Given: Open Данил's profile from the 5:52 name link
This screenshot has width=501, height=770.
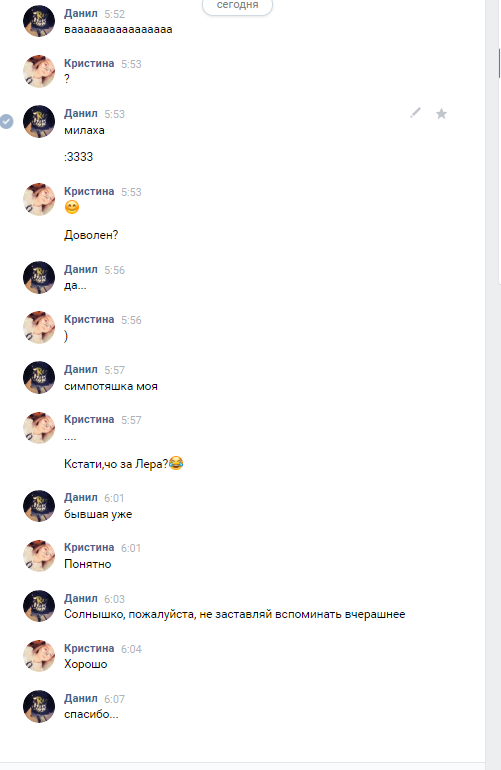Looking at the screenshot, I should 81,14.
